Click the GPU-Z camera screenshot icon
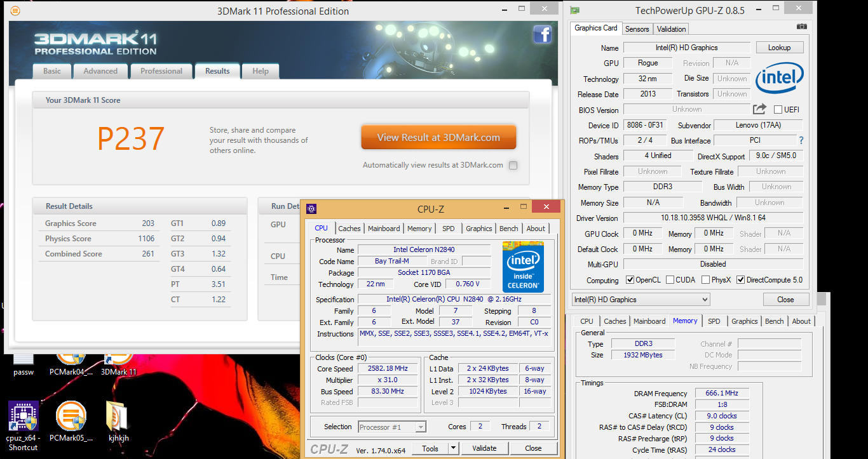Image resolution: width=868 pixels, height=459 pixels. pos(802,27)
